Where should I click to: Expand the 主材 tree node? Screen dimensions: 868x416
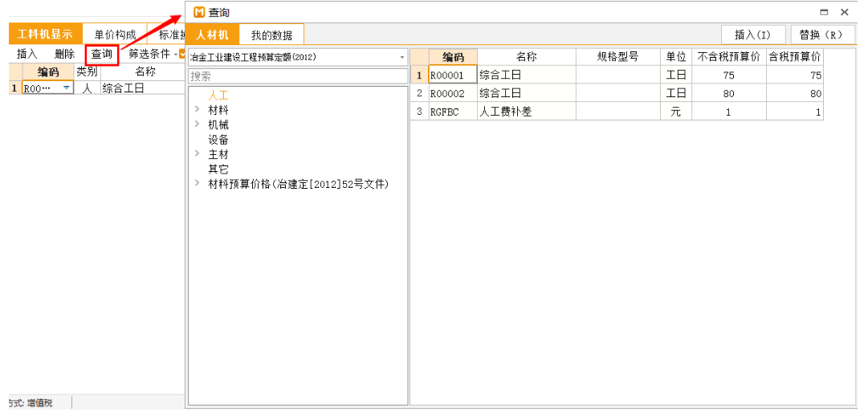coord(198,154)
